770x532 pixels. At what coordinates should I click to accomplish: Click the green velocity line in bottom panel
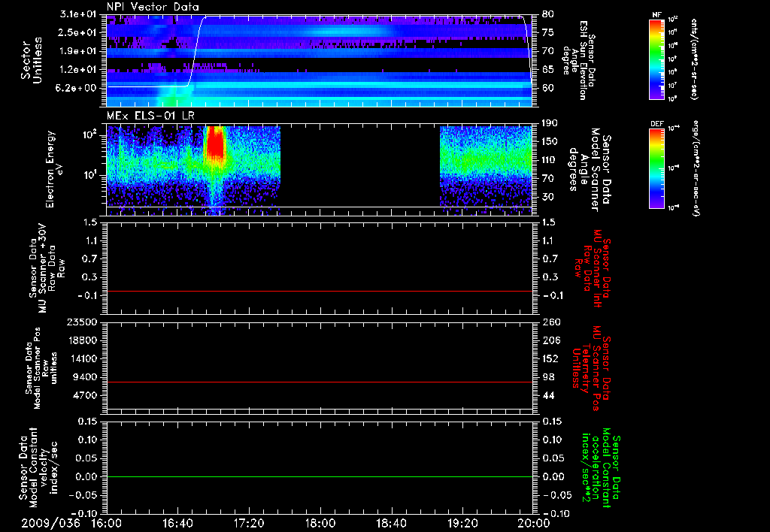coord(320,476)
